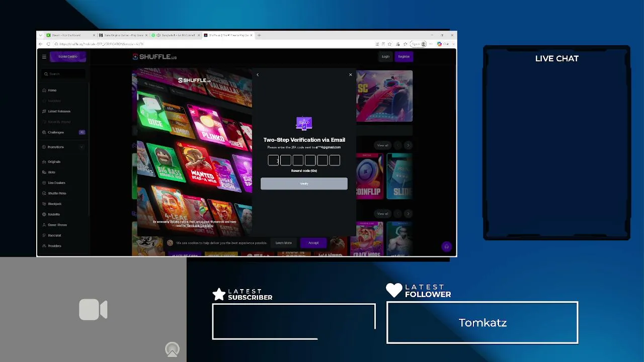
Task: Click the LIVE CHAT heading
Action: tap(557, 59)
